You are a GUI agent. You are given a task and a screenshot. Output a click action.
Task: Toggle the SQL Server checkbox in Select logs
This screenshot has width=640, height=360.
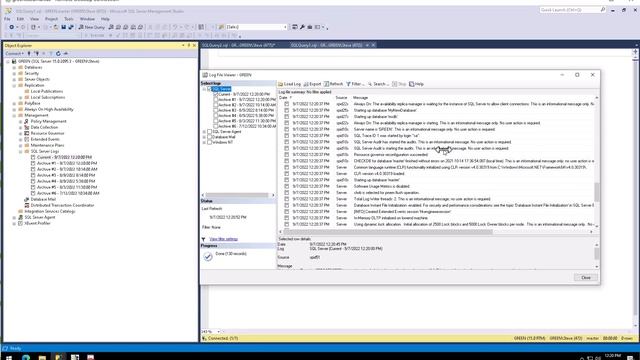[209, 89]
